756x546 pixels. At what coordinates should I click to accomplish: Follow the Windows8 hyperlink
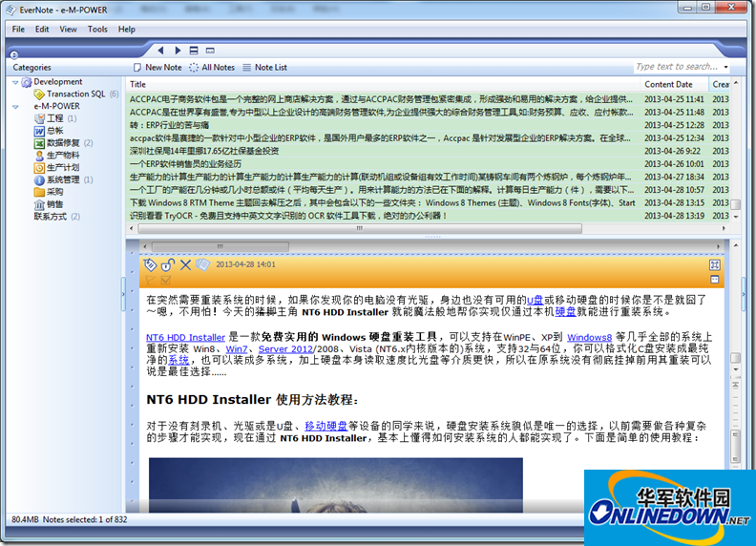589,337
